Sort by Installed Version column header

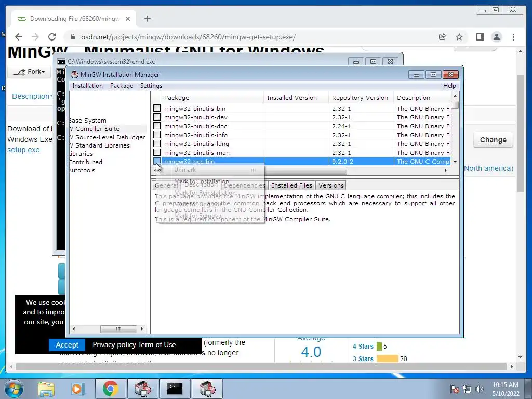(296, 98)
